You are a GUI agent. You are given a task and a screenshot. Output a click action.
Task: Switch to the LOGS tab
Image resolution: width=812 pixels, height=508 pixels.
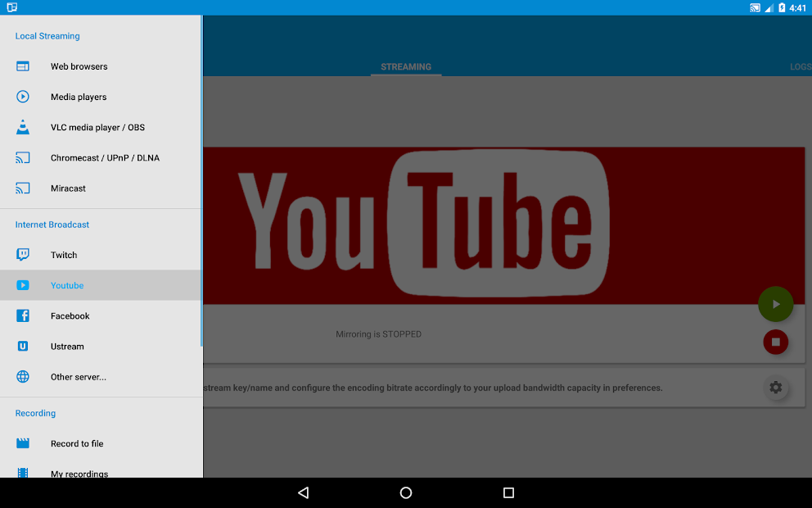click(800, 66)
